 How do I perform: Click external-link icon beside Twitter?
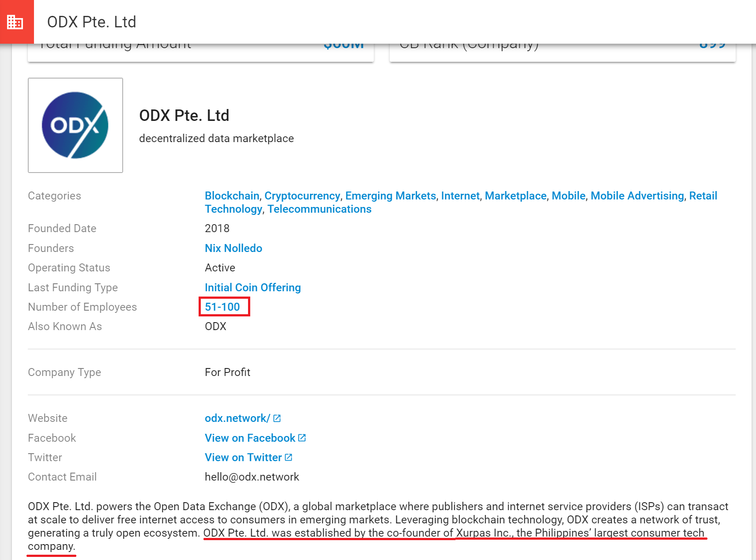(x=288, y=457)
